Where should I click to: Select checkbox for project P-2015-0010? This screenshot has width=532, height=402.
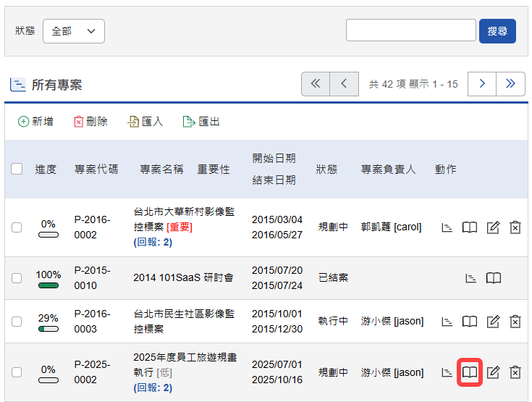[17, 278]
